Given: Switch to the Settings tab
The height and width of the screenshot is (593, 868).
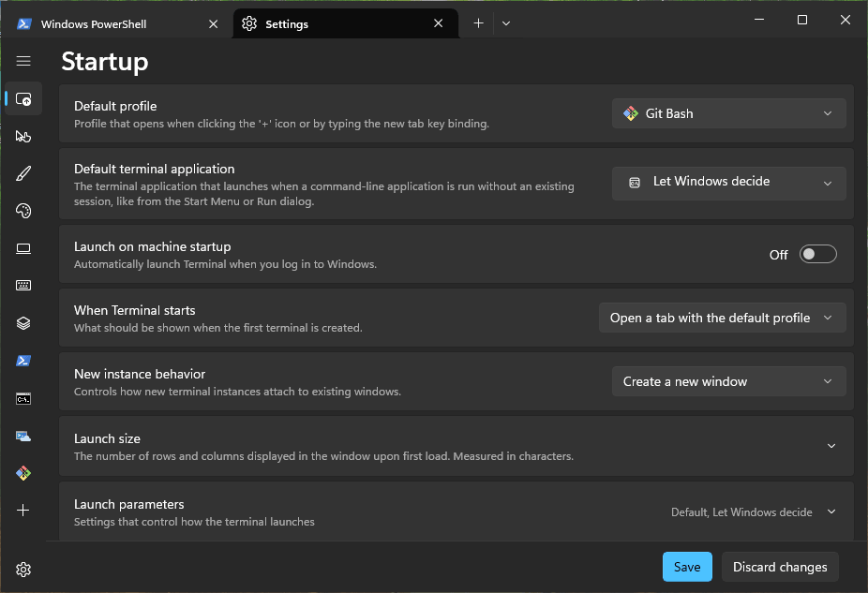Looking at the screenshot, I should (x=346, y=23).
